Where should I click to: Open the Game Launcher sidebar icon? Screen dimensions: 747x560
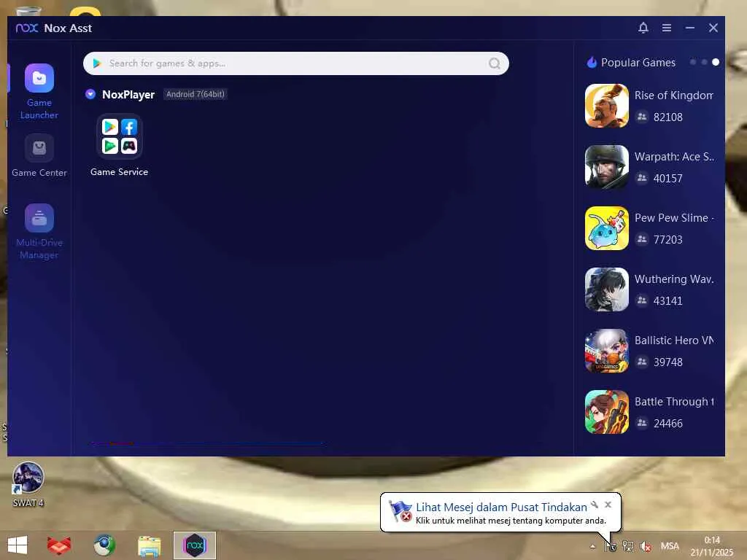39,78
